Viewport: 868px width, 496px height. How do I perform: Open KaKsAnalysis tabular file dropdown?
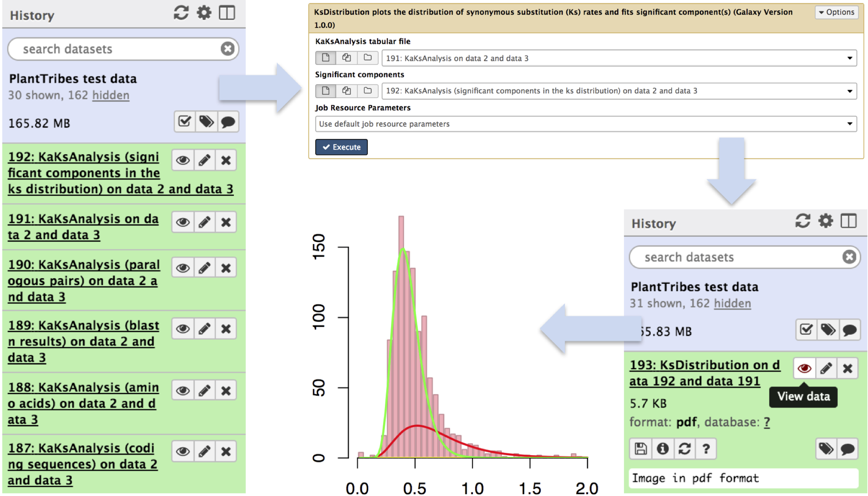849,58
